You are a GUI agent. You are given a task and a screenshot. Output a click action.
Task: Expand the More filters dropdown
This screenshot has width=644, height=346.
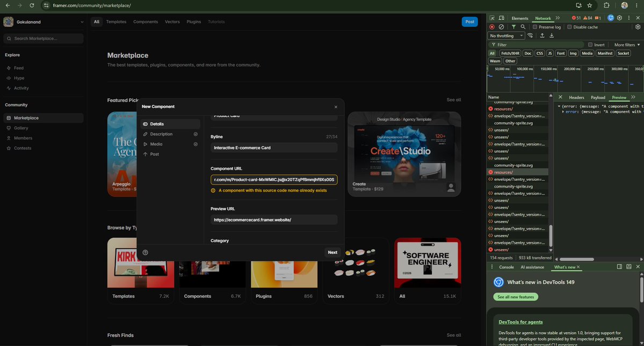click(x=627, y=45)
